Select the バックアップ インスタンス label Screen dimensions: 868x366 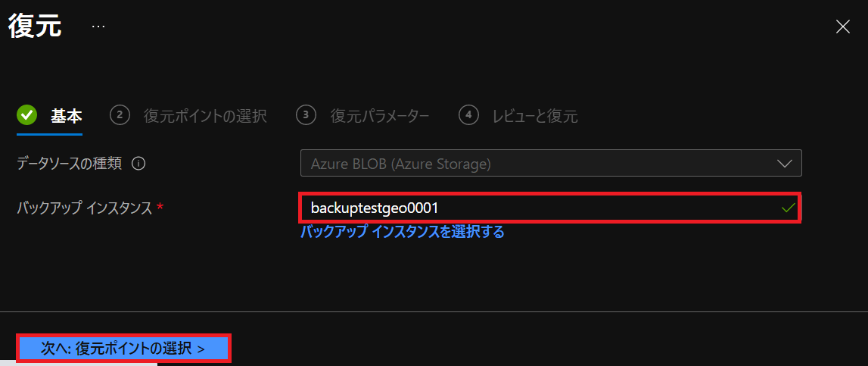84,208
